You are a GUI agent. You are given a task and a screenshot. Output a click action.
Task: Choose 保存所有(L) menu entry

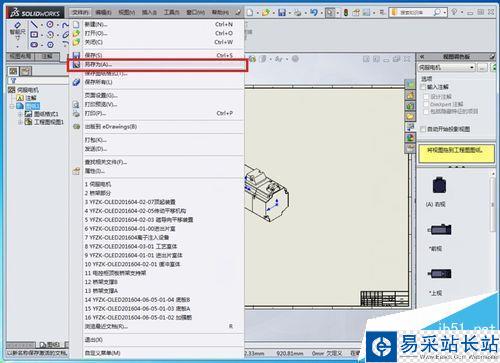pos(158,82)
